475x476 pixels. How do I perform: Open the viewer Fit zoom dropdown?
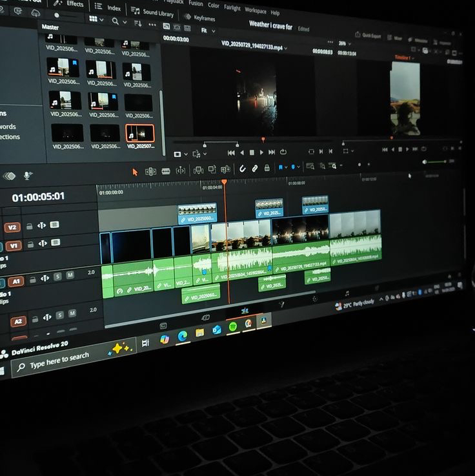point(207,30)
